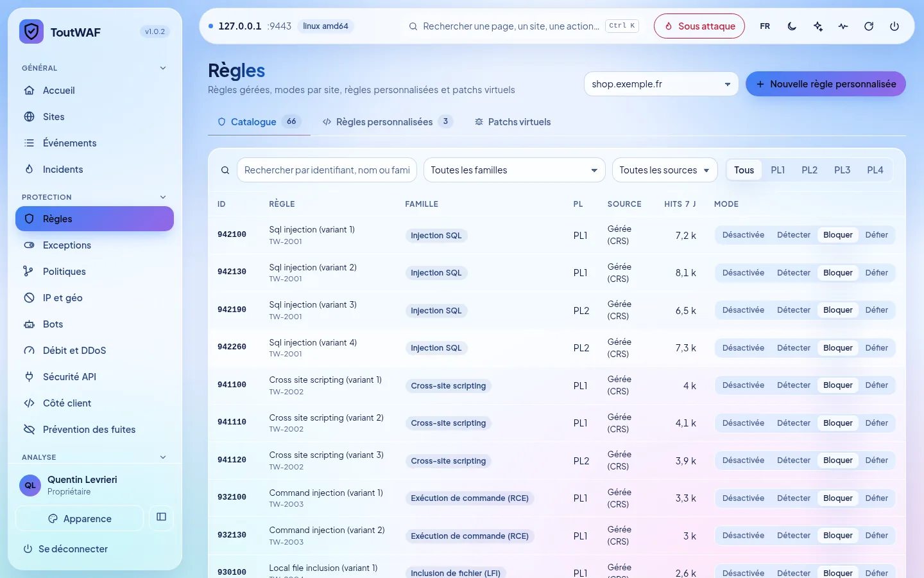The image size is (924, 578).
Task: Open the shop.exemple.fr site selector
Action: [661, 84]
